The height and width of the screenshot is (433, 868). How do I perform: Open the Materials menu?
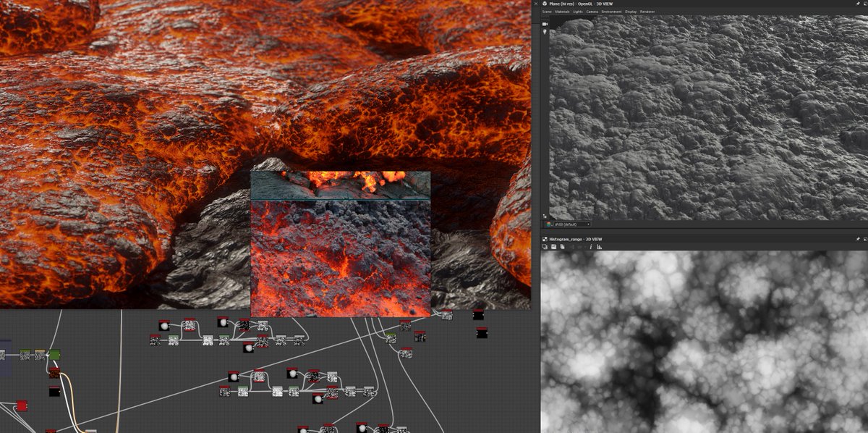pos(562,12)
